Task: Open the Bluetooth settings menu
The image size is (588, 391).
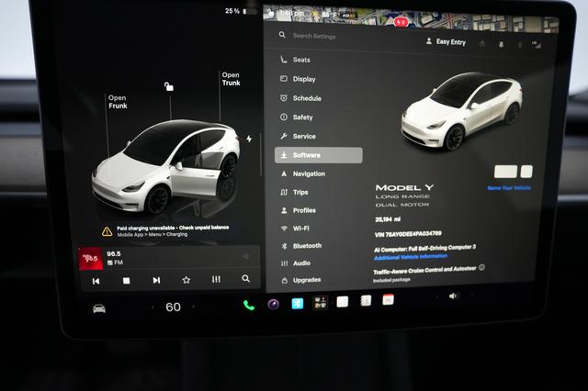Action: point(301,246)
